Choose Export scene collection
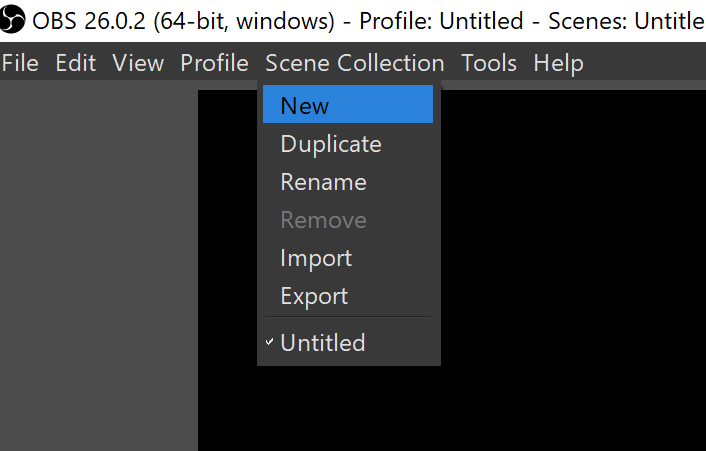The height and width of the screenshot is (451, 706). click(x=314, y=296)
